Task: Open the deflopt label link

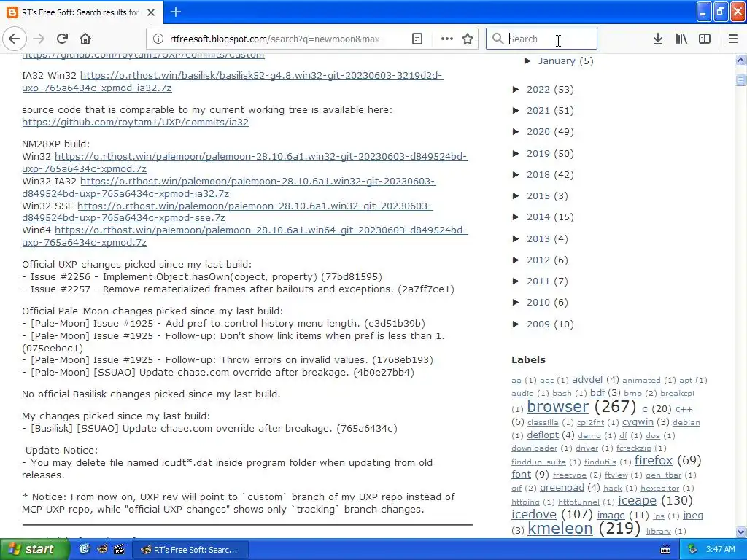Action: (543, 435)
